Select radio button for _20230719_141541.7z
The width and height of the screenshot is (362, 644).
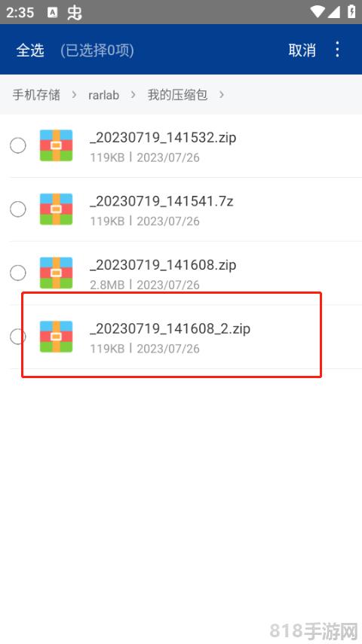point(17,209)
